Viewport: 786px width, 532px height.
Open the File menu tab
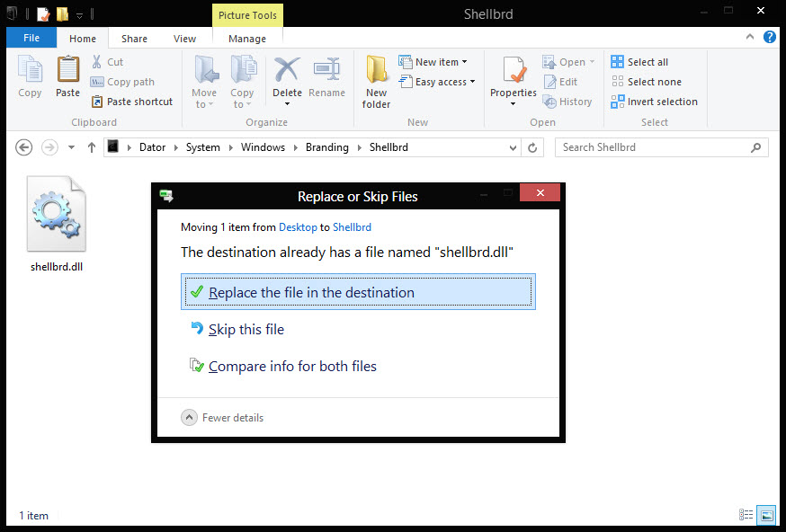point(31,38)
